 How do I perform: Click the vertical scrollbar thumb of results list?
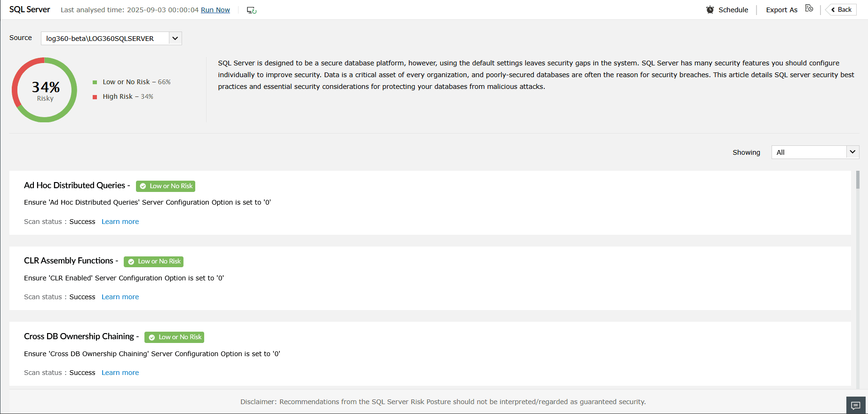point(858,180)
